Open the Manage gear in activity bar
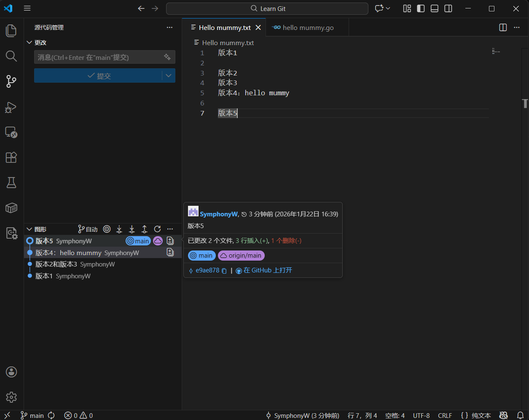The width and height of the screenshot is (529, 420). coord(11,397)
